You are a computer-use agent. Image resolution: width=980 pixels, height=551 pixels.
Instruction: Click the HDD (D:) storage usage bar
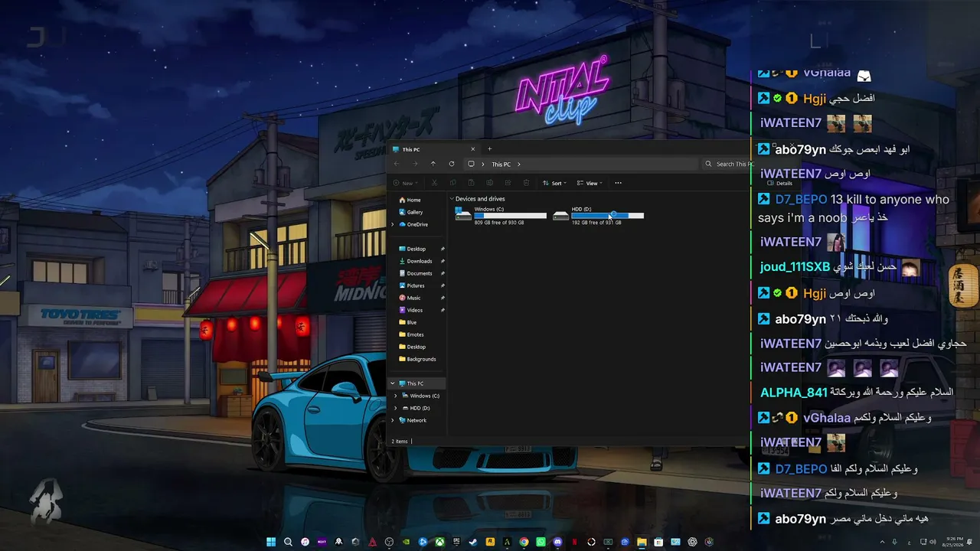coord(608,216)
